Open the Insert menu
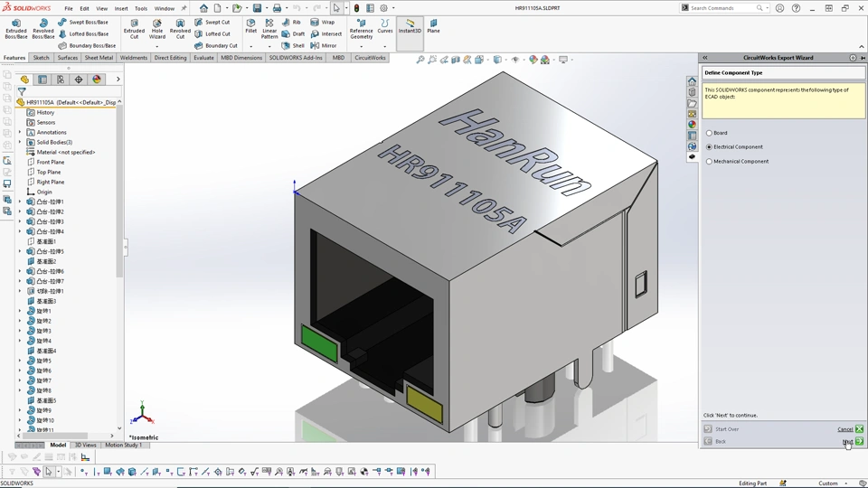Screen dimensions: 868x488 click(x=120, y=8)
